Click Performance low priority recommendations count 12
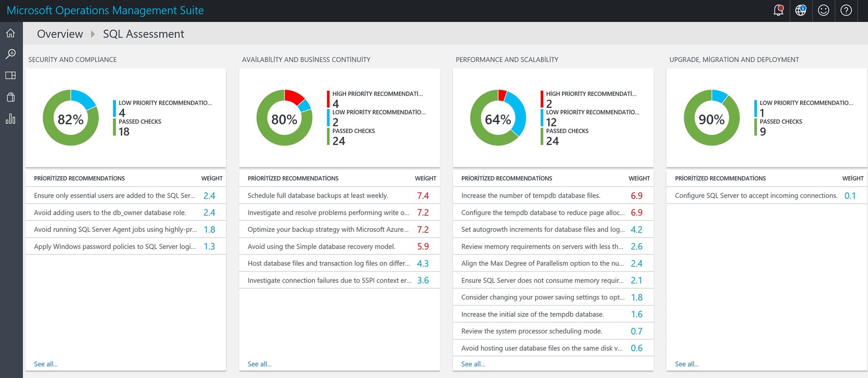Image resolution: width=868 pixels, height=378 pixels. pos(551,122)
